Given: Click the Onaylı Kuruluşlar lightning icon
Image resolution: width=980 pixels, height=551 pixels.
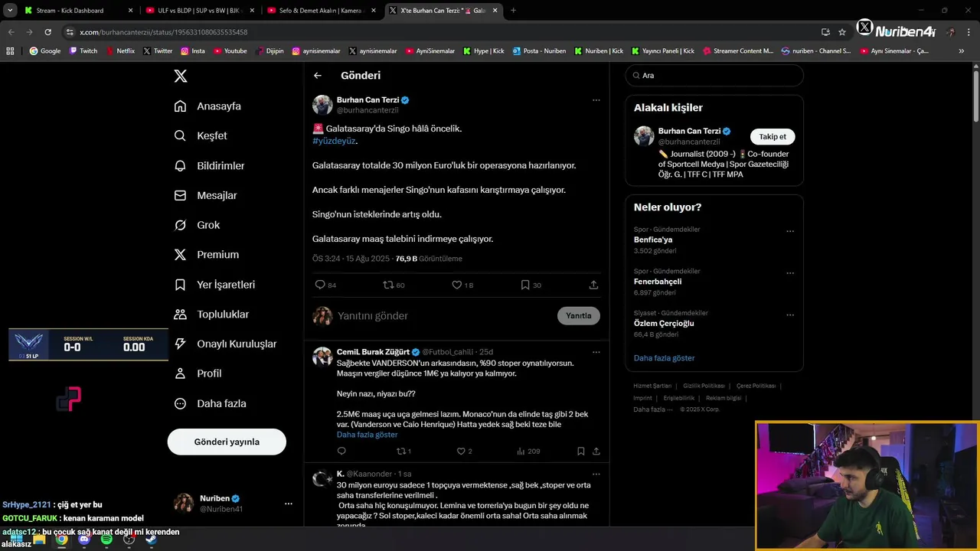Looking at the screenshot, I should point(180,344).
